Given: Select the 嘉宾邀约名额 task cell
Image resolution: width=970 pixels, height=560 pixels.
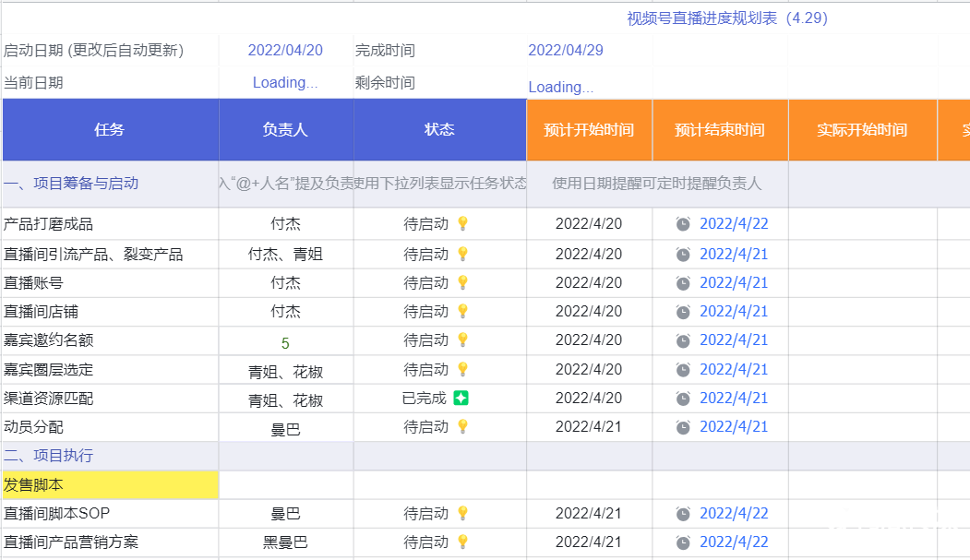Looking at the screenshot, I should coord(110,340).
